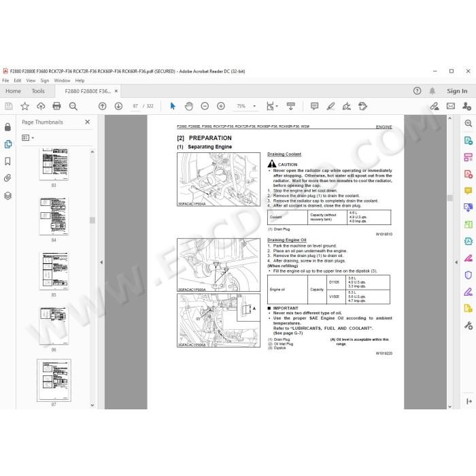
Task: Click the document vertical scrollbar handle
Action: pos(450,198)
